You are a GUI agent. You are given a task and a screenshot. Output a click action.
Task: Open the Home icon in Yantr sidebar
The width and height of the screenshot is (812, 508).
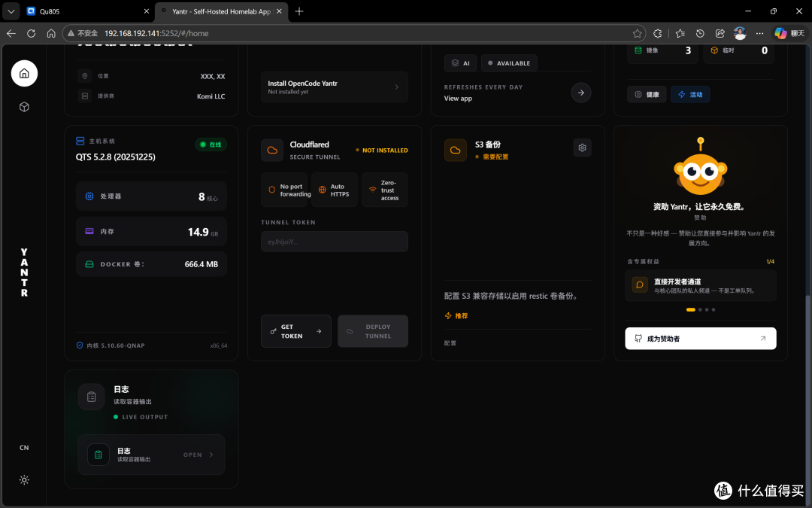coord(24,74)
